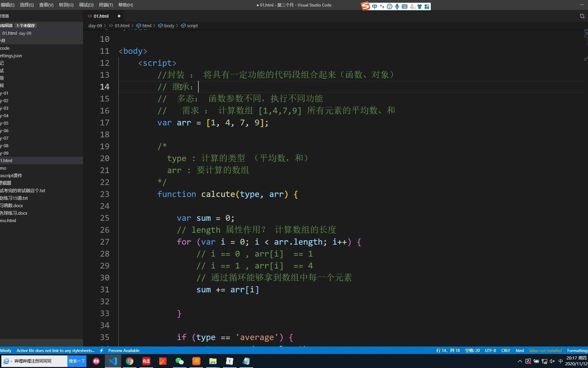Viewport: 588px width, 368px height.
Task: Change the CRLF line ending
Action: click(506, 350)
